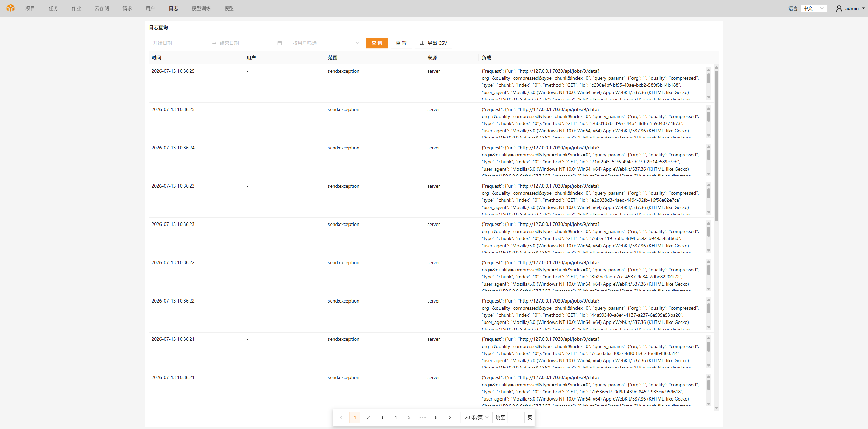The image size is (868, 429).
Task: Go to page 8
Action: click(436, 417)
